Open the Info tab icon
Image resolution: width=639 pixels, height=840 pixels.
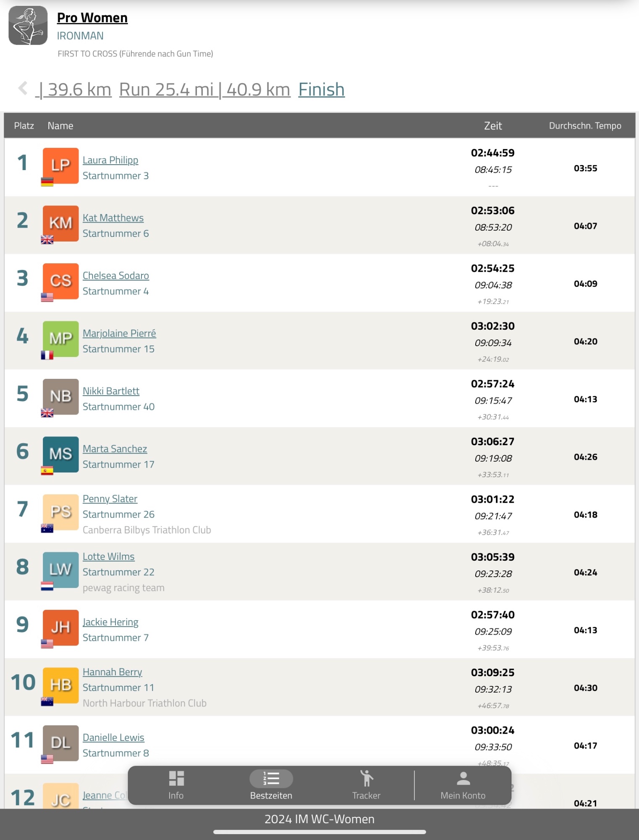click(x=176, y=779)
